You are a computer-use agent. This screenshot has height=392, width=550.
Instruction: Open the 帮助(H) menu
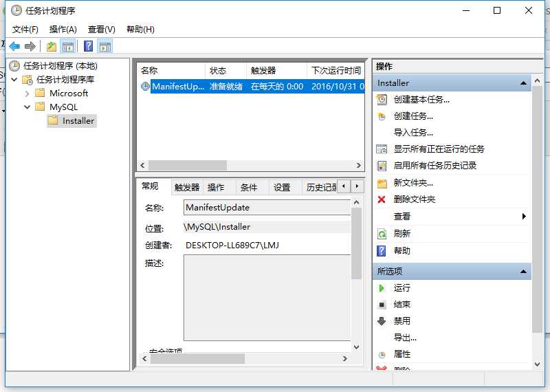140,30
